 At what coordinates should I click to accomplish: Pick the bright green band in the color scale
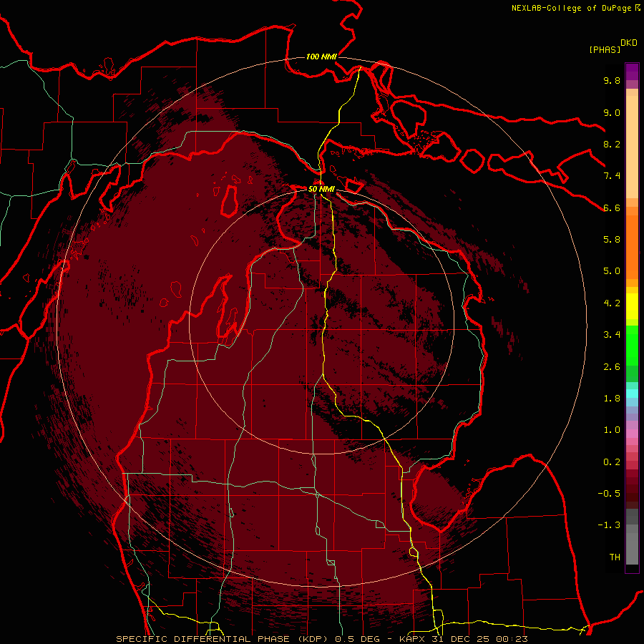coord(632,346)
